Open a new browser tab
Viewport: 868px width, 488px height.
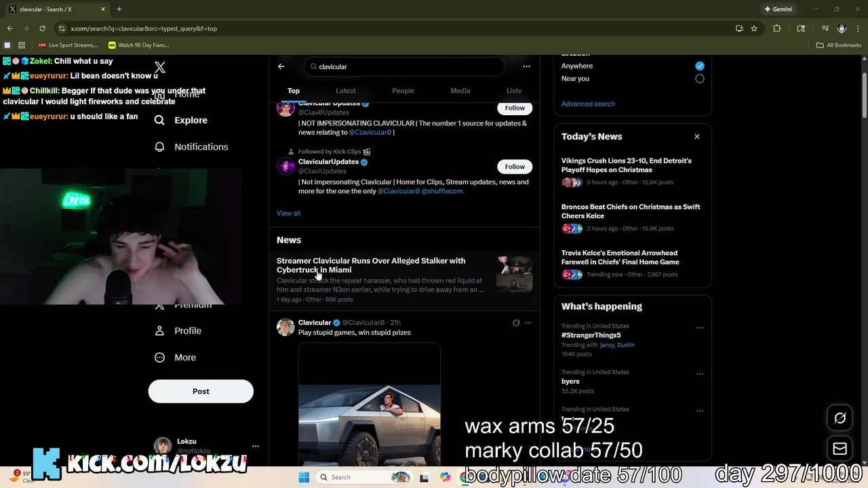click(x=119, y=9)
